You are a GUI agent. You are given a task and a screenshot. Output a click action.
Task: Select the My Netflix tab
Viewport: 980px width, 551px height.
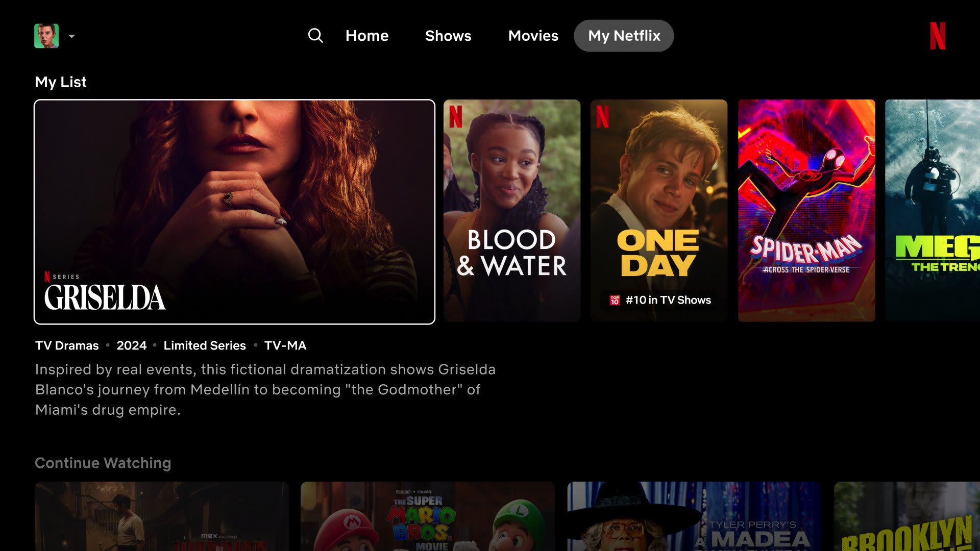(624, 36)
